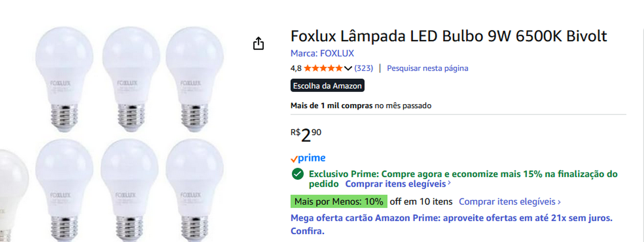
Task: Click the Foxlux Lâmpada LED Bulbo product title
Action: pyautogui.click(x=448, y=36)
